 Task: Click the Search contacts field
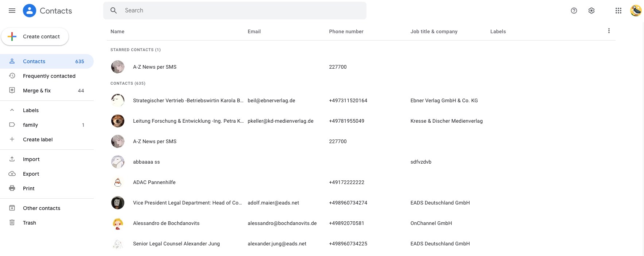241,11
